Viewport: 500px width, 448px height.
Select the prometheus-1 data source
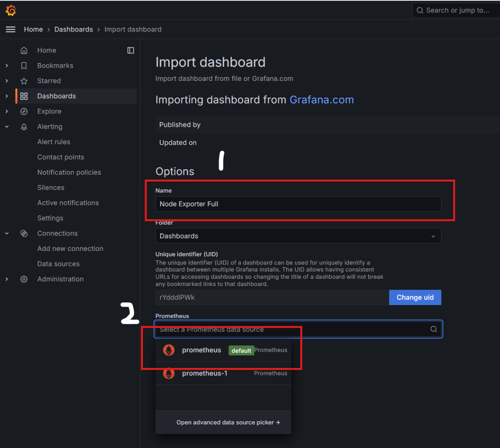(223, 374)
